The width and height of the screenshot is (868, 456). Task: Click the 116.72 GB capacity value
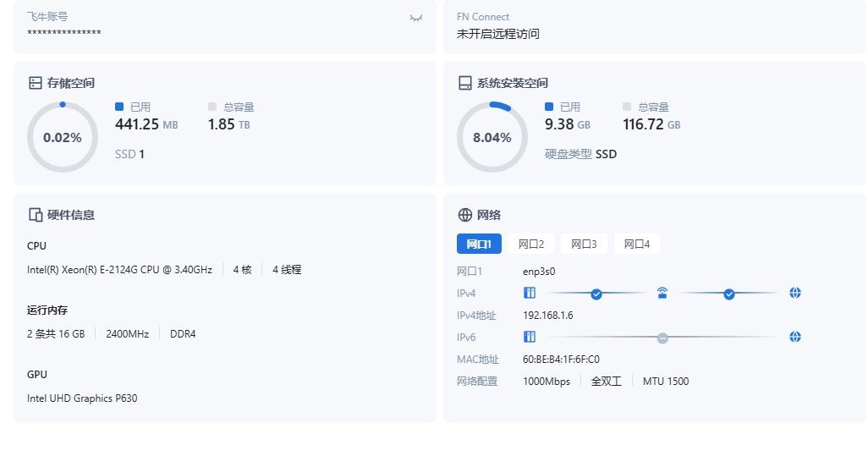click(651, 124)
